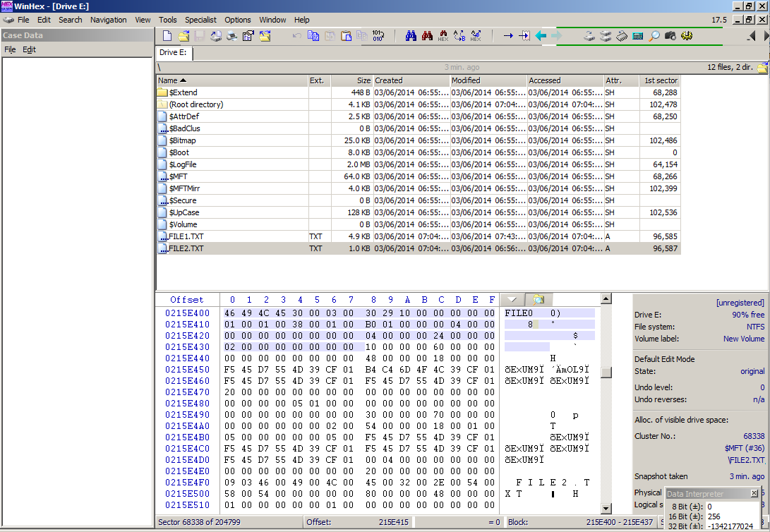
Task: Click the Open RAM memory chip icon
Action: tap(622, 36)
